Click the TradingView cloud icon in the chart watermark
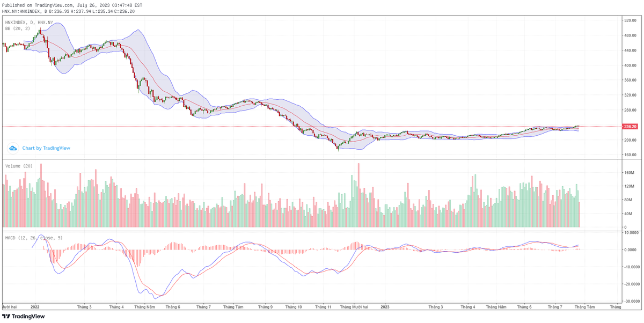 coord(14,148)
